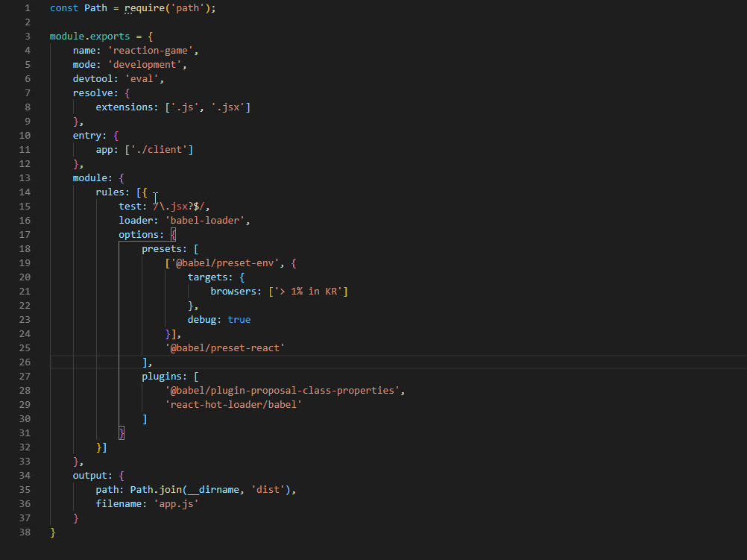Click the 'test' key on line 15

coord(130,207)
